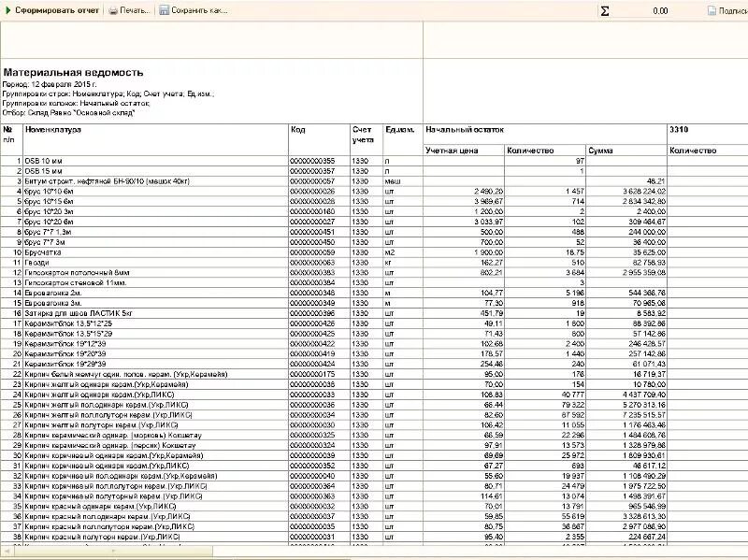Click code cell 0000000175
The width and height of the screenshot is (748, 560).
point(319,374)
